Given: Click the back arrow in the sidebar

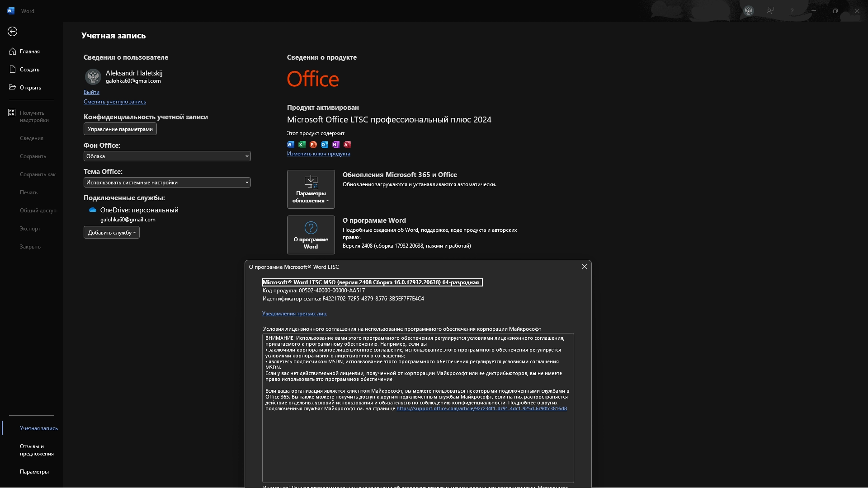Looking at the screenshot, I should (x=12, y=31).
